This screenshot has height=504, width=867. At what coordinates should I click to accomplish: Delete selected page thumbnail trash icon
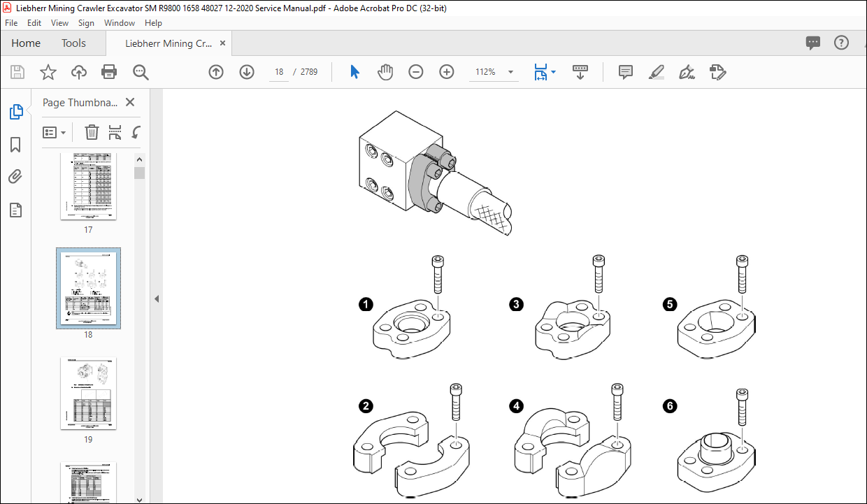92,132
